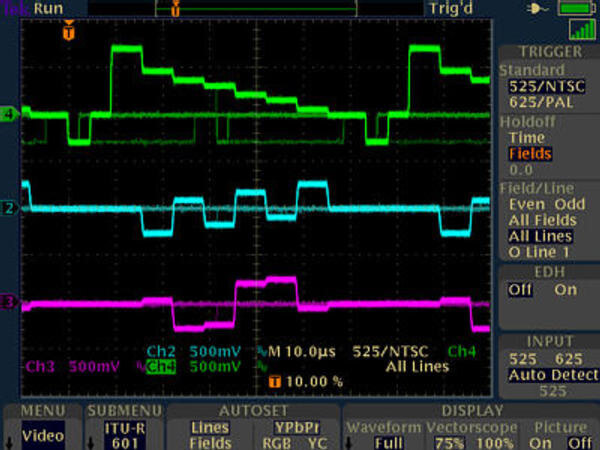Set vectorscope to 75%
This screenshot has width=600, height=450.
(450, 443)
